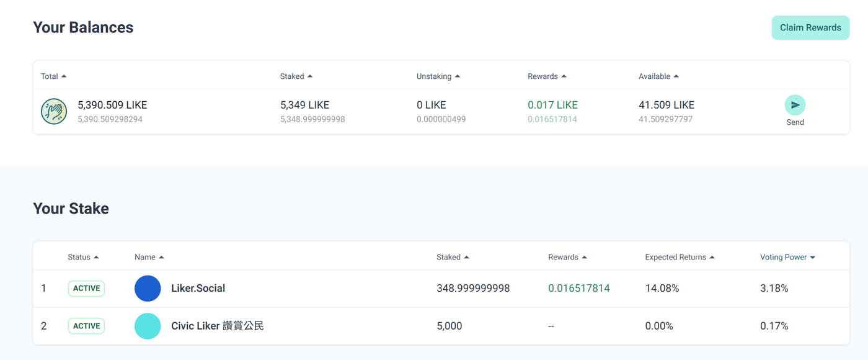Screen dimensions: 868x360
Task: Sort balances by Rewards column header
Action: [x=547, y=76]
